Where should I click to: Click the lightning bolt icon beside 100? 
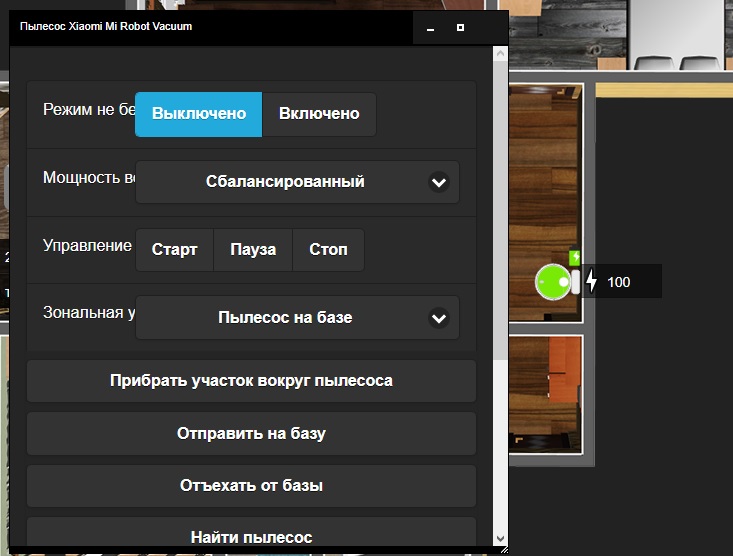(591, 281)
